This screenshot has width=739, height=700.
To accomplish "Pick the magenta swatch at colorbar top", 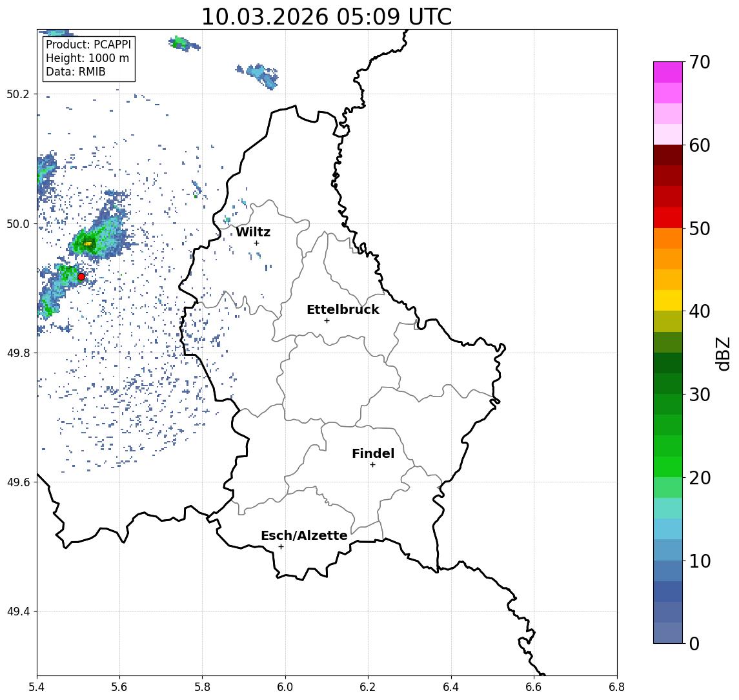I will (x=668, y=72).
